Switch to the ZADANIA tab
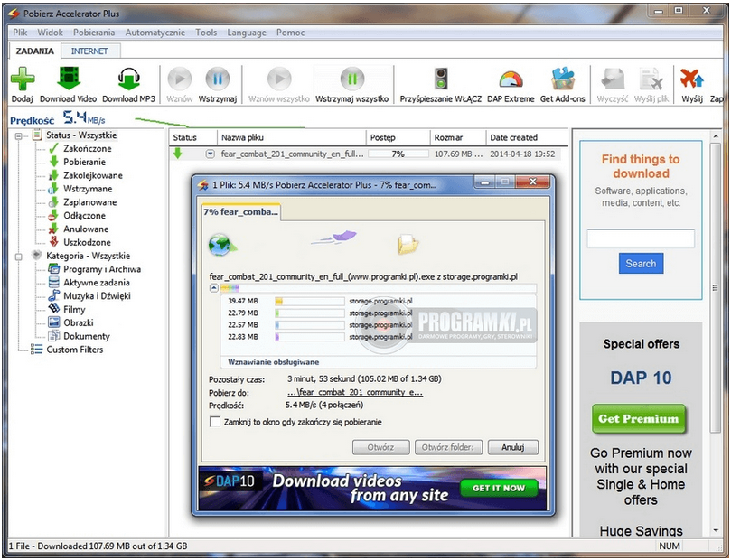The image size is (731, 560). (35, 51)
